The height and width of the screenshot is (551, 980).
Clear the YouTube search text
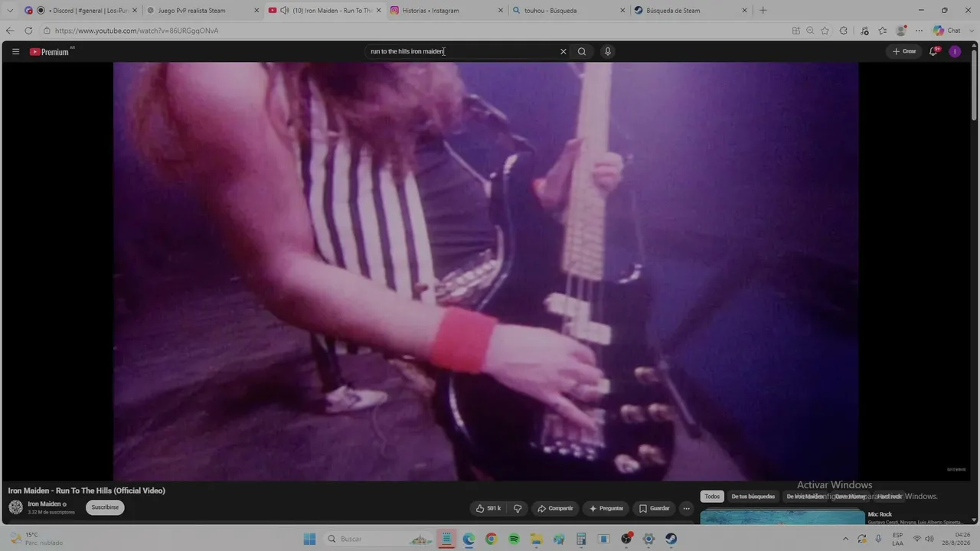[x=563, y=51]
